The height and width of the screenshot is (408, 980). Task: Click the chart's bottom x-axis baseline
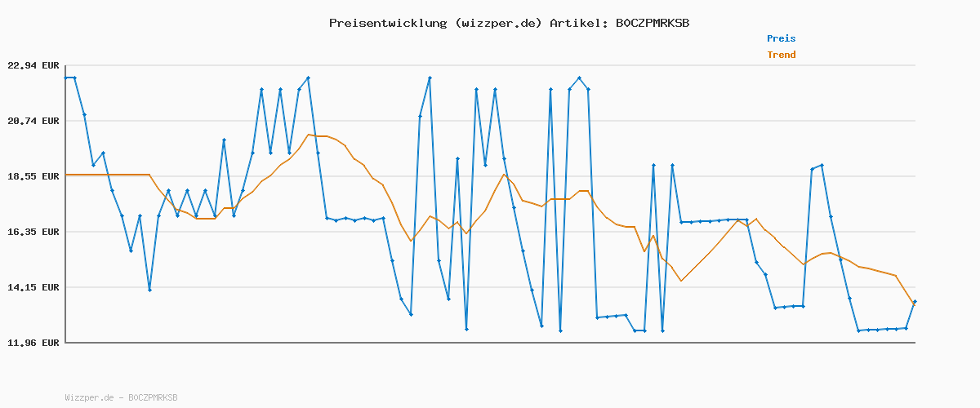(490, 343)
